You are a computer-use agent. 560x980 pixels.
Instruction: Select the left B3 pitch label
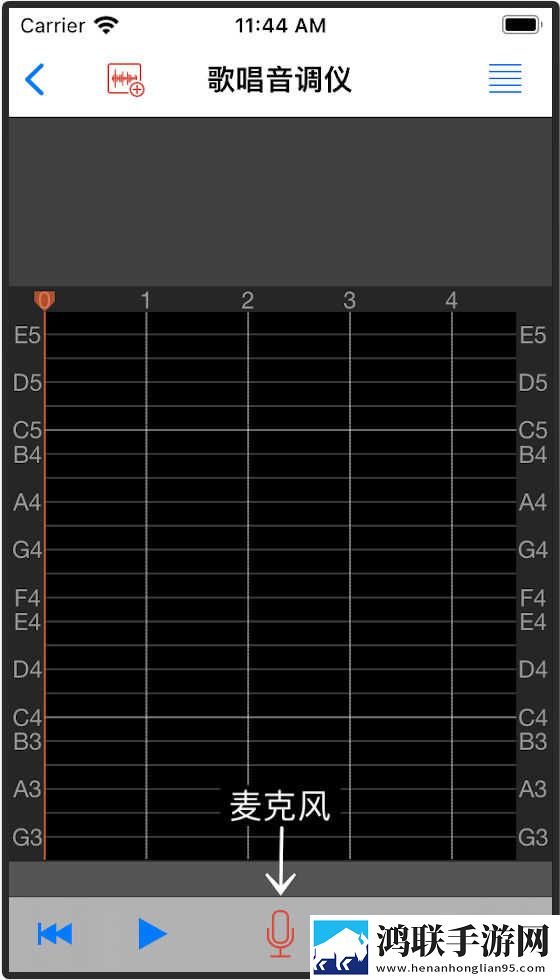coord(28,741)
